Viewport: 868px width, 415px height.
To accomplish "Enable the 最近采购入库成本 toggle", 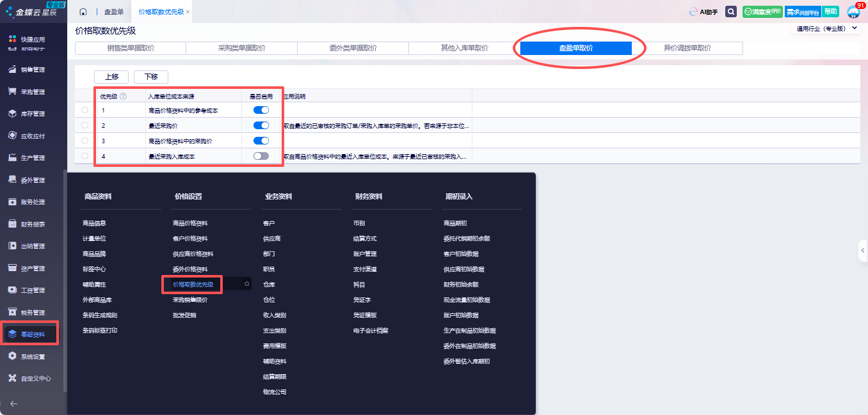I will click(261, 156).
